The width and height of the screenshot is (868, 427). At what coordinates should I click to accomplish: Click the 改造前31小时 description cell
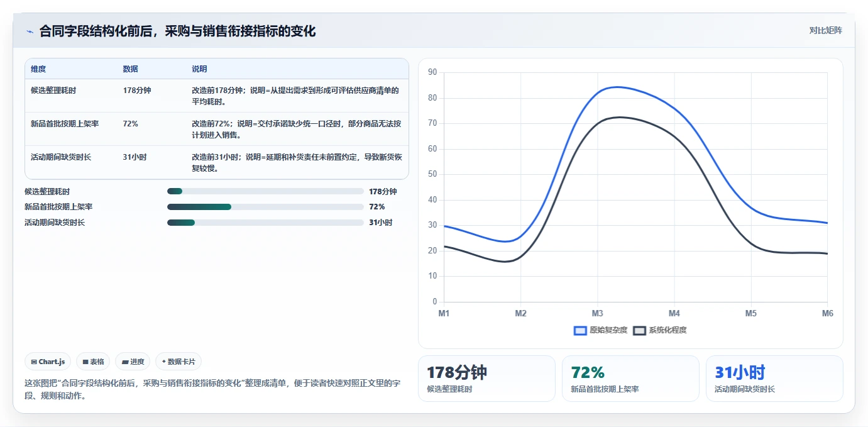tap(297, 162)
